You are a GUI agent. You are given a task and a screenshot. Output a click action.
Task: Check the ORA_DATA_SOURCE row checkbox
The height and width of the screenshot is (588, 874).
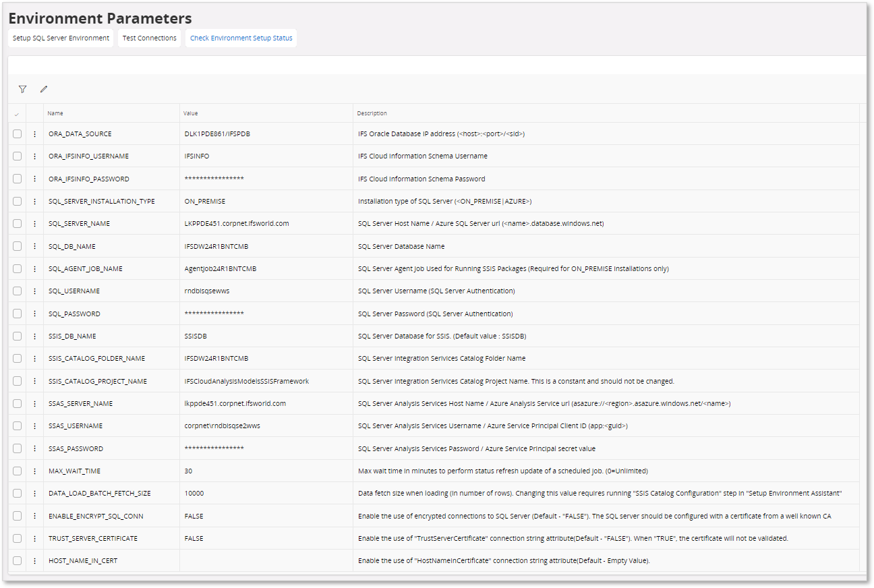17,134
